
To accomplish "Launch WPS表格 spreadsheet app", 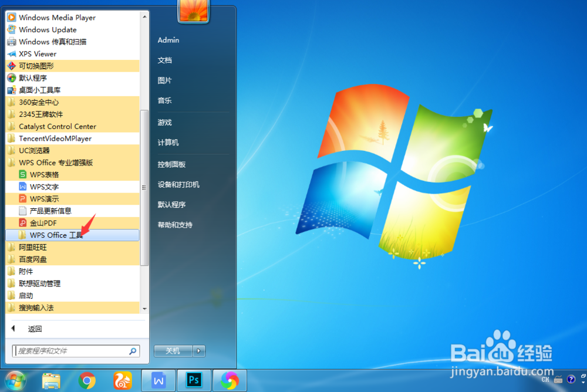I will tap(73, 175).
